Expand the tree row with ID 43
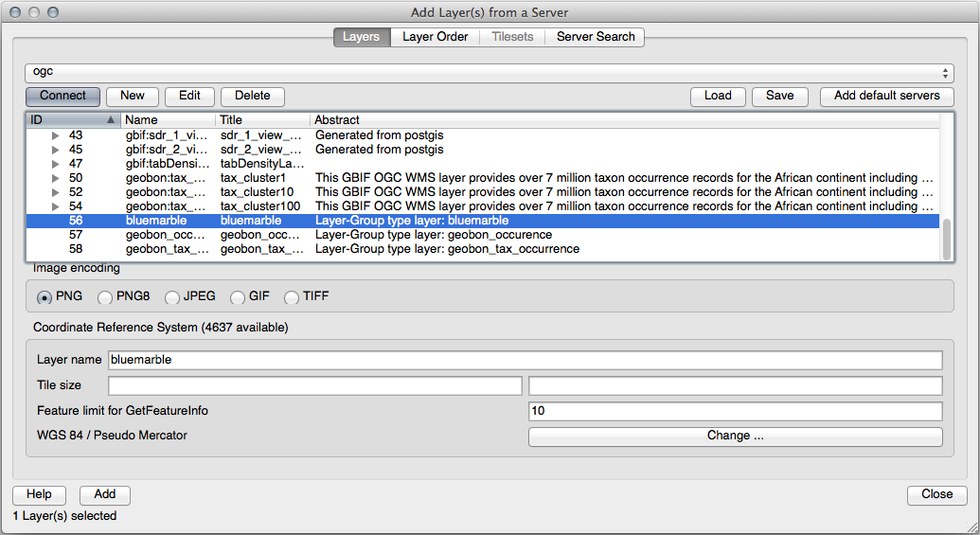980x535 pixels. coord(55,135)
